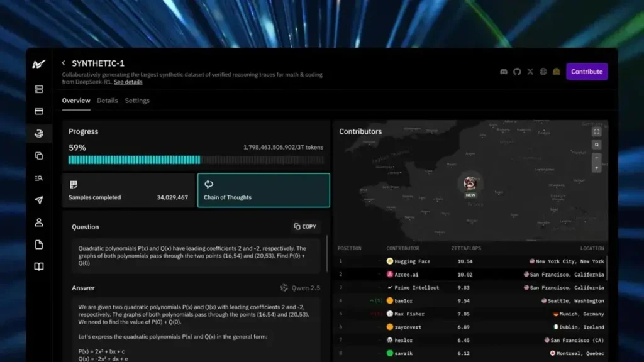Click the hexlor contributor row
Viewport: 644px width, 362px height.
click(470, 340)
